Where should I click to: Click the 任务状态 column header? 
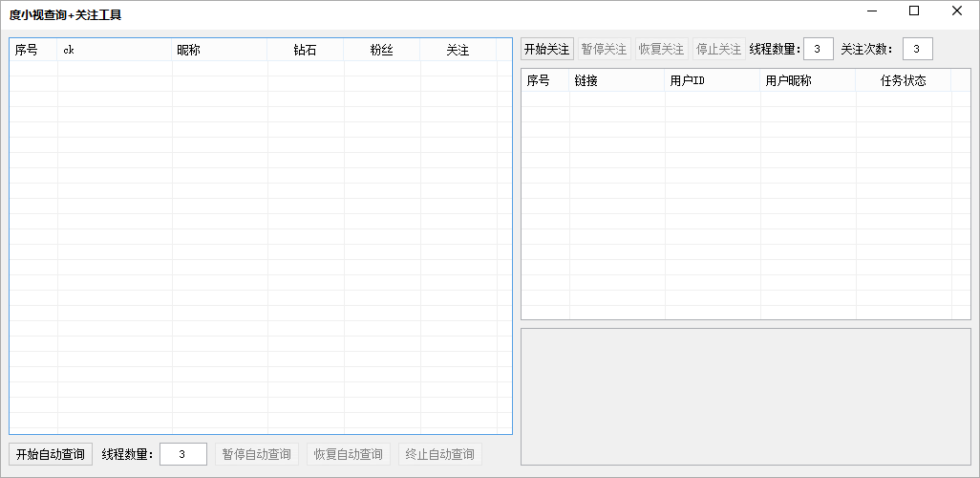(x=904, y=81)
